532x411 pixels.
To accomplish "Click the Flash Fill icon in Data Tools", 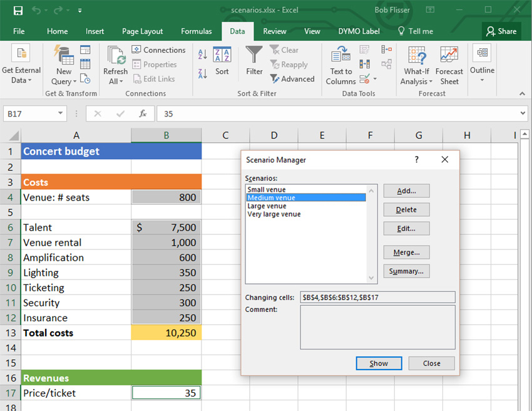I will click(x=364, y=50).
